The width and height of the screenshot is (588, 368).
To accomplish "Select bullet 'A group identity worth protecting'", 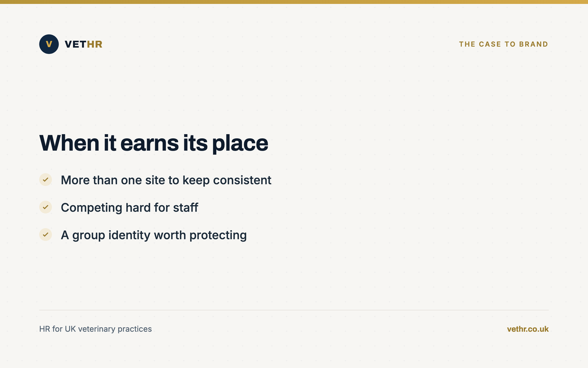I will coord(154,235).
